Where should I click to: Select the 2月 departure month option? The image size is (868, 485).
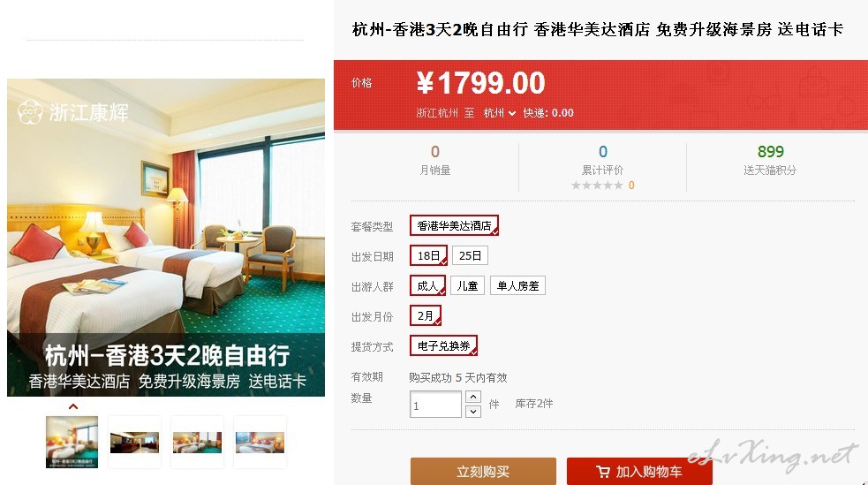[426, 315]
